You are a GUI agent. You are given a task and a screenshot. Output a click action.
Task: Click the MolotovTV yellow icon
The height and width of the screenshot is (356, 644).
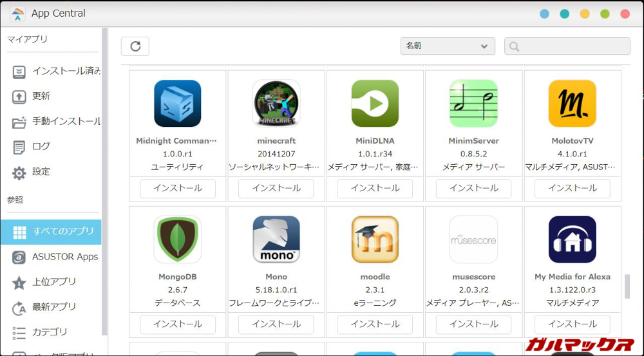click(x=572, y=104)
